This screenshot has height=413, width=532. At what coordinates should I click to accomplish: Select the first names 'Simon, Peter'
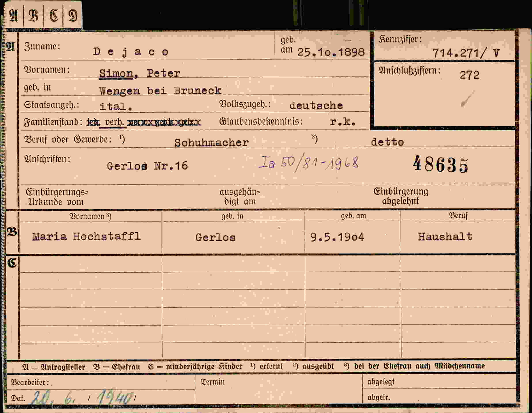point(140,73)
